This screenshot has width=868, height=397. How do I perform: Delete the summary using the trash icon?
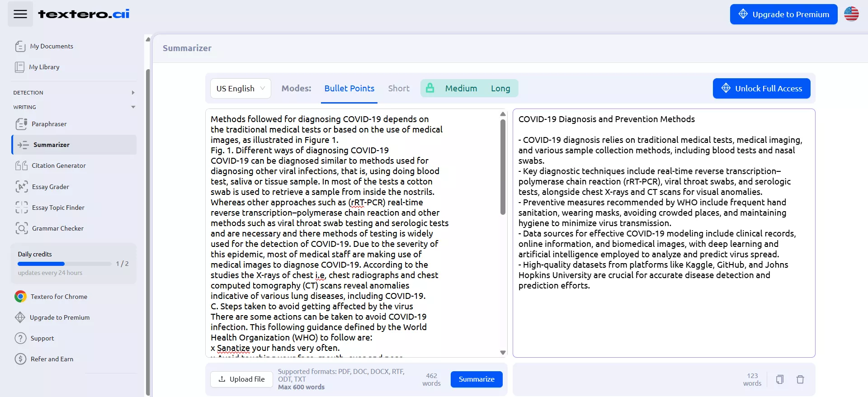tap(800, 379)
